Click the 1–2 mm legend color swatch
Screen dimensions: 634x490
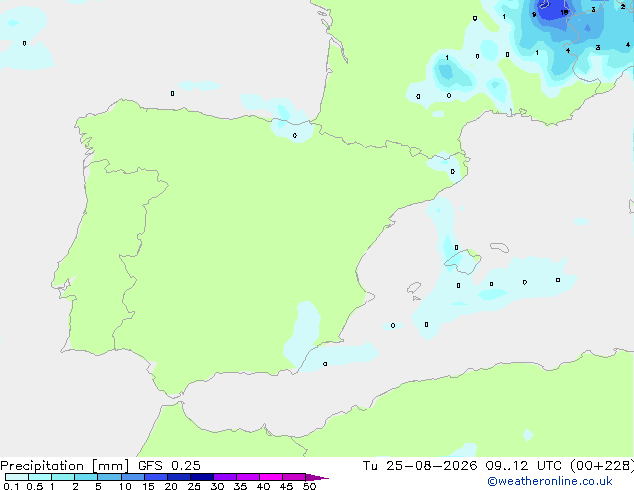[x=63, y=477]
